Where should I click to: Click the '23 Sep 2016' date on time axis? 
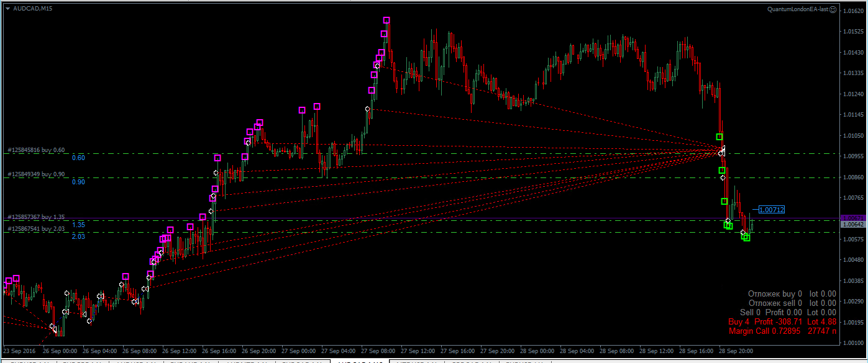coord(19,350)
